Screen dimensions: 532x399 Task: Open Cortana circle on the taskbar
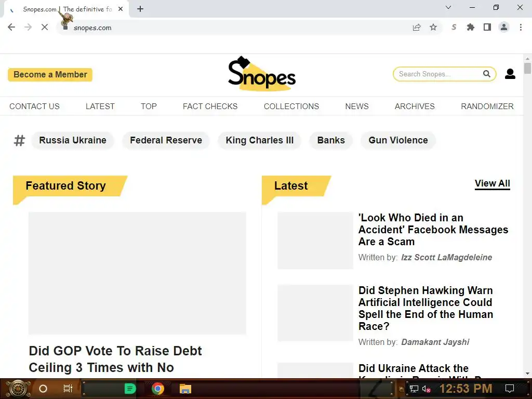coord(43,389)
